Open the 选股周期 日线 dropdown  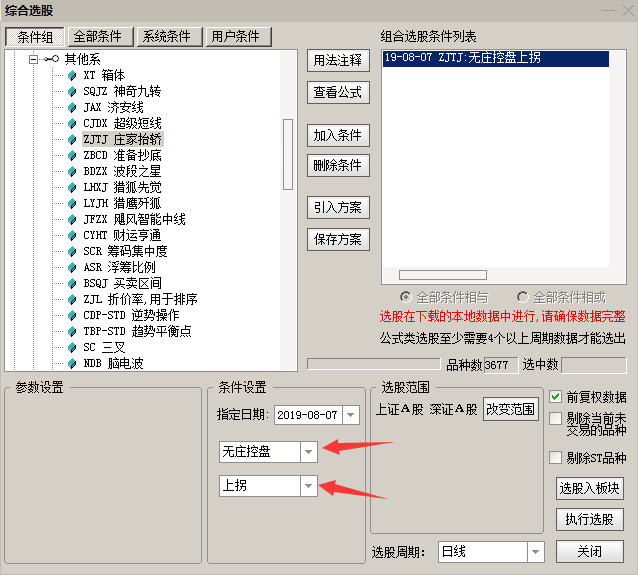pyautogui.click(x=535, y=552)
